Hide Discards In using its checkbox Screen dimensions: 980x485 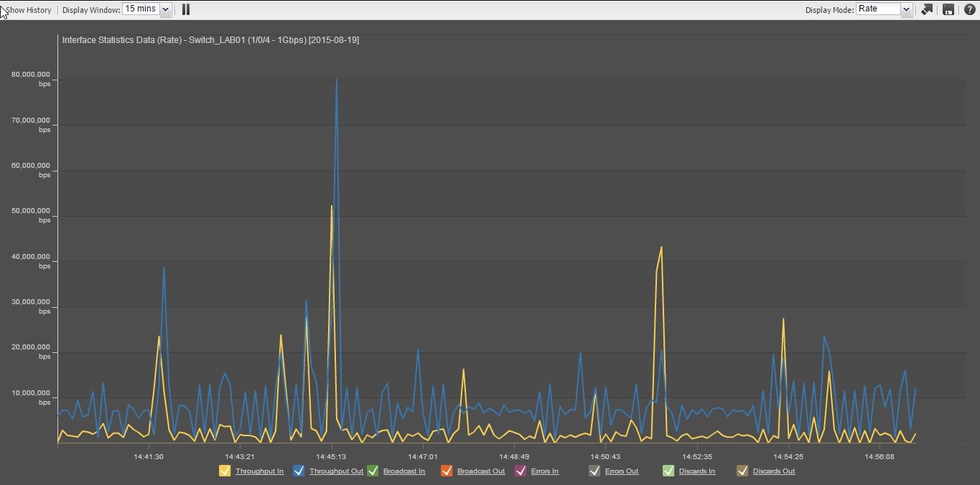click(x=668, y=471)
